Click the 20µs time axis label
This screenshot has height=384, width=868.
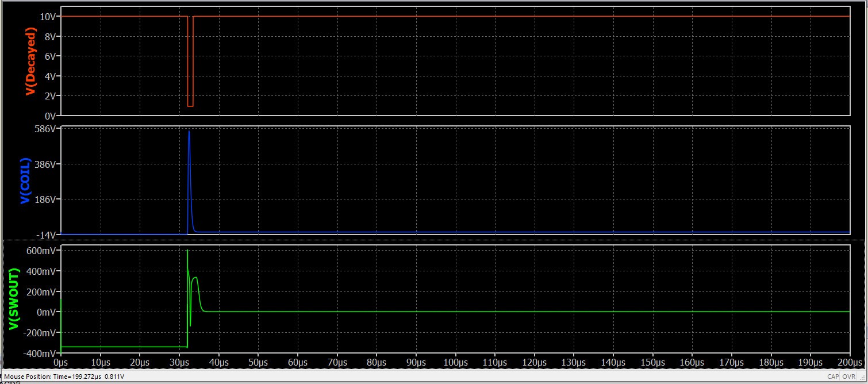tap(140, 363)
